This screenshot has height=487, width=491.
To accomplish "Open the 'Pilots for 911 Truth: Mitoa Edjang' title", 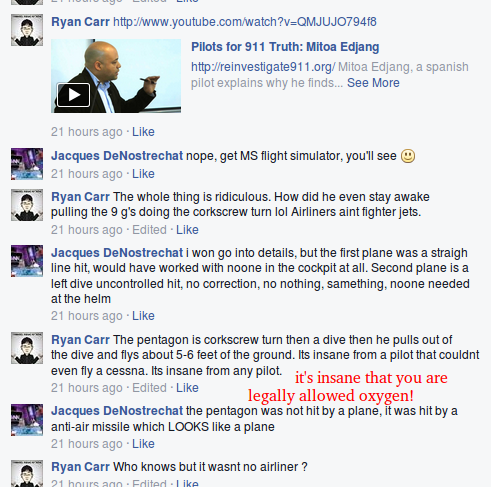I will tap(285, 47).
